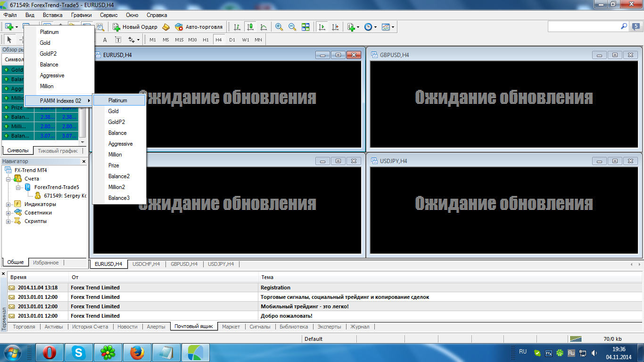Click the arrows objects tool icon
This screenshot has height=362, width=644.
(131, 40)
